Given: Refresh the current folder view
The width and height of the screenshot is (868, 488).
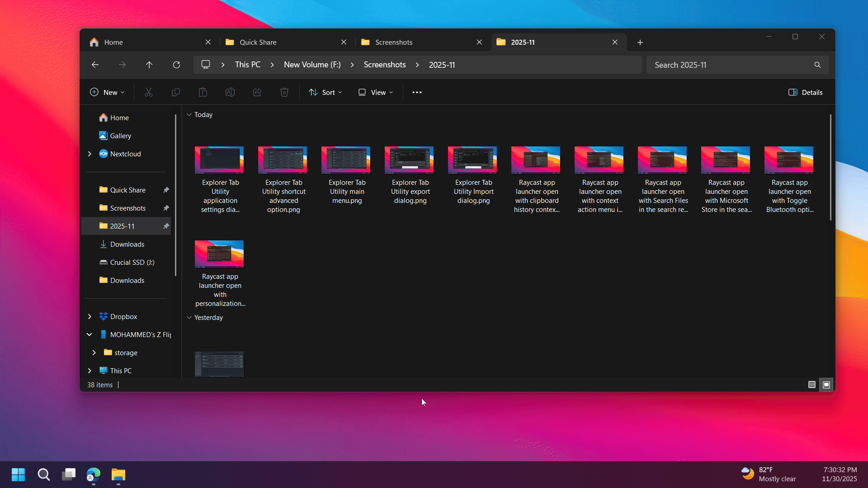Looking at the screenshot, I should [176, 65].
